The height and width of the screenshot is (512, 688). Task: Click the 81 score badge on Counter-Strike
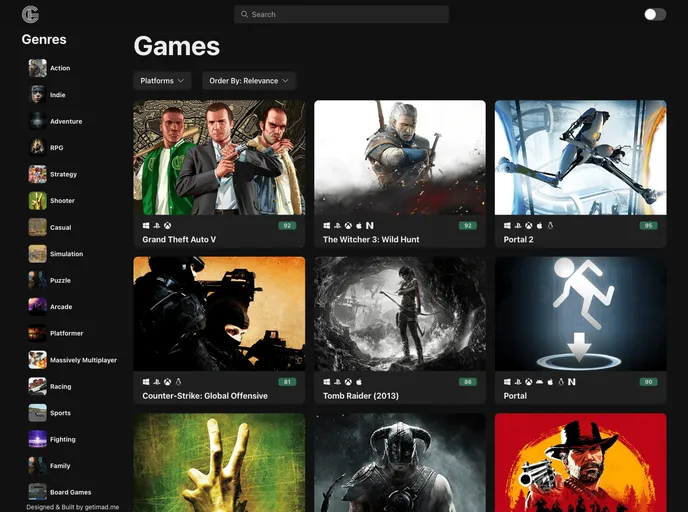[287, 382]
